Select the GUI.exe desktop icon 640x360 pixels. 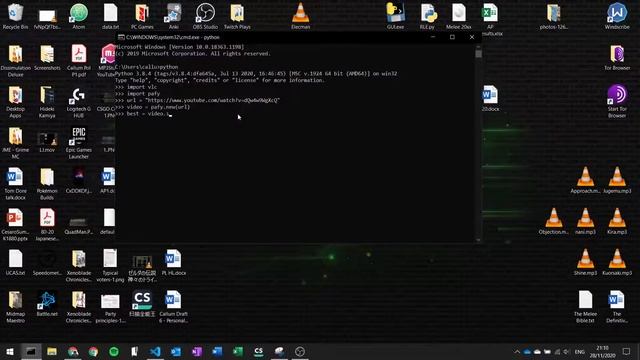395,16
